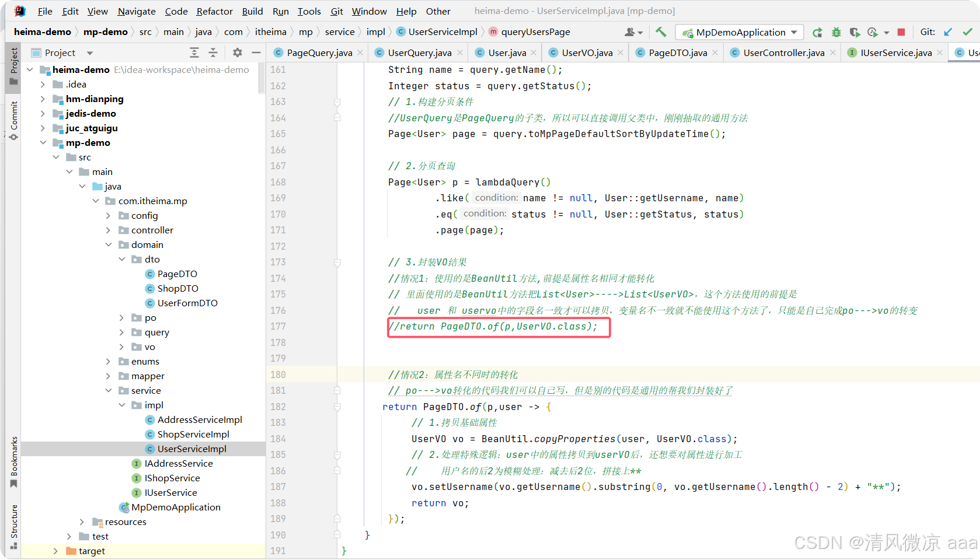Close the UserVO.java tab
The height and width of the screenshot is (560, 980).
[620, 52]
